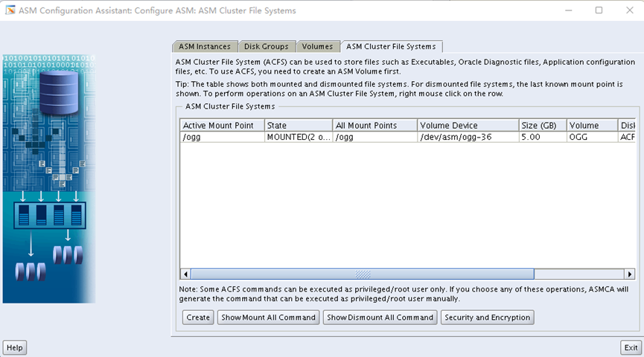The width and height of the screenshot is (644, 357).
Task: Select the 5.00 size cell
Action: pos(543,137)
